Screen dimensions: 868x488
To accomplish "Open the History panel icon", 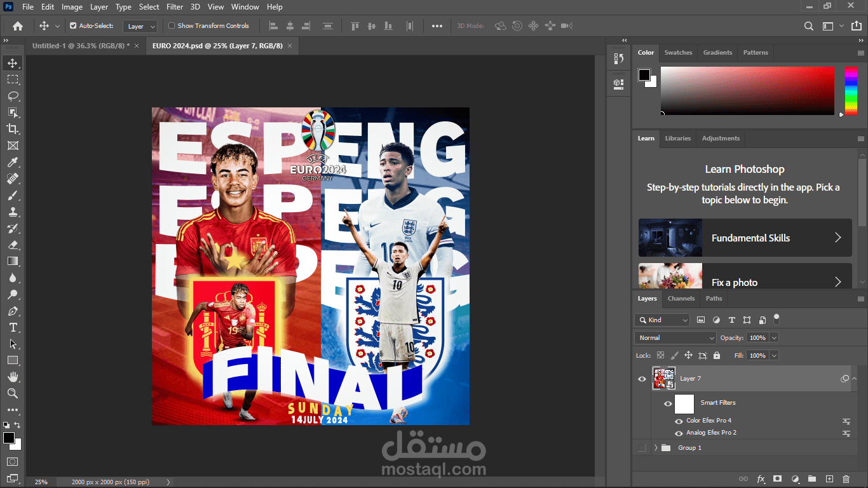I will [619, 58].
